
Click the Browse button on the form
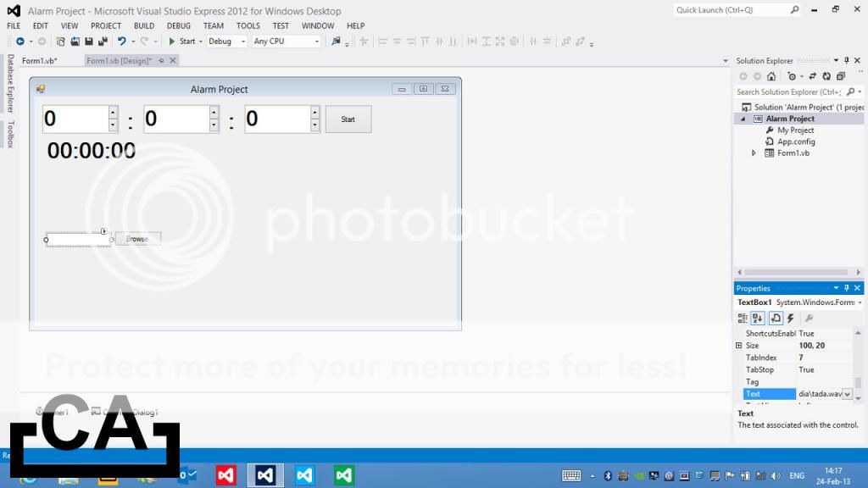click(x=137, y=239)
